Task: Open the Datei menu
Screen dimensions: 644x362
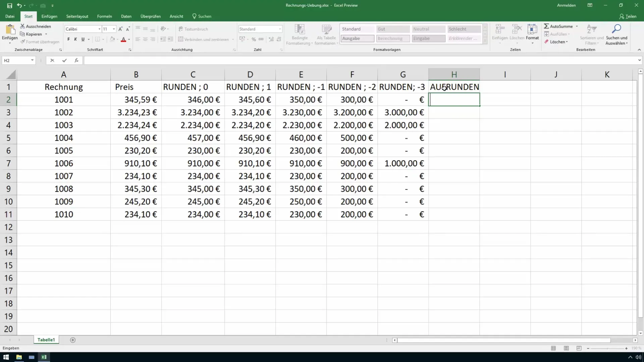Action: click(10, 16)
